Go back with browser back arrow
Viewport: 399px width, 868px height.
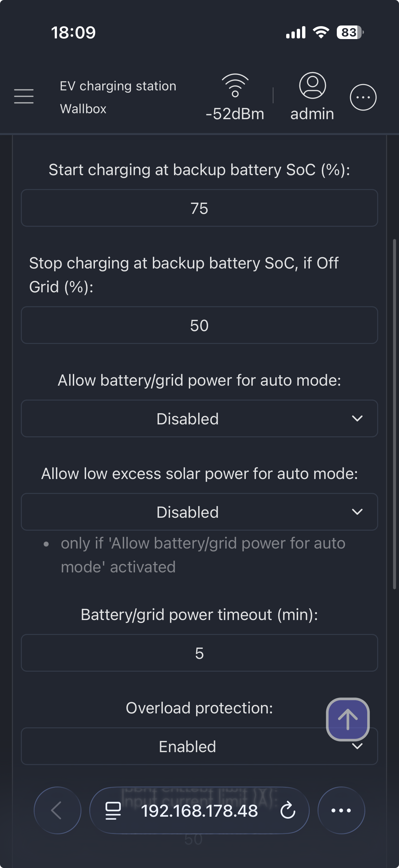click(x=57, y=810)
